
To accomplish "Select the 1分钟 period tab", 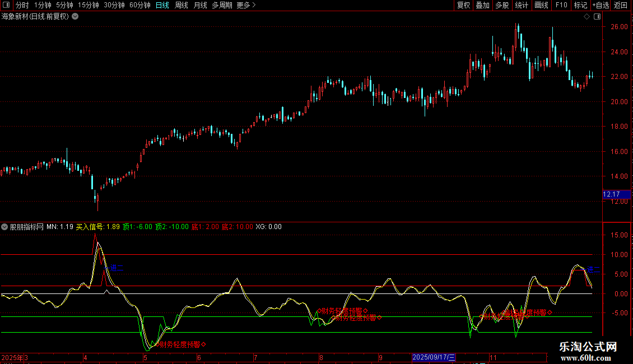I will pyautogui.click(x=43, y=5).
